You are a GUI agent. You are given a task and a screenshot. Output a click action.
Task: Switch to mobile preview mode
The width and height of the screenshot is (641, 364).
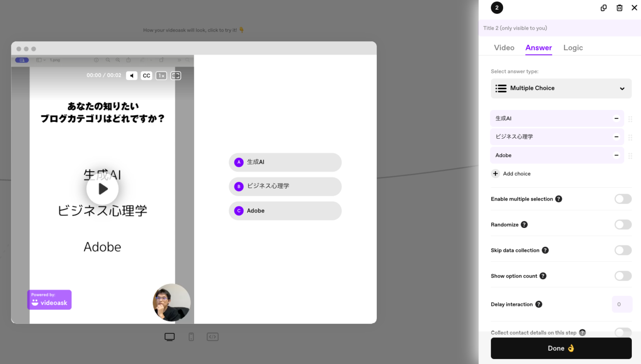(x=191, y=337)
